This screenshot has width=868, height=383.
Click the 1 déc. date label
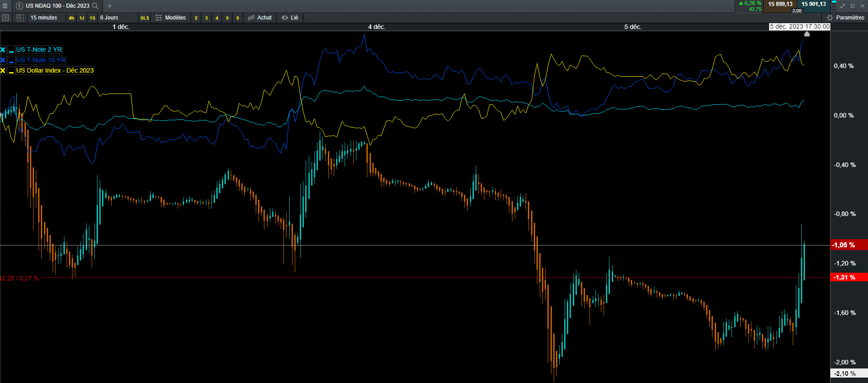coord(121,27)
